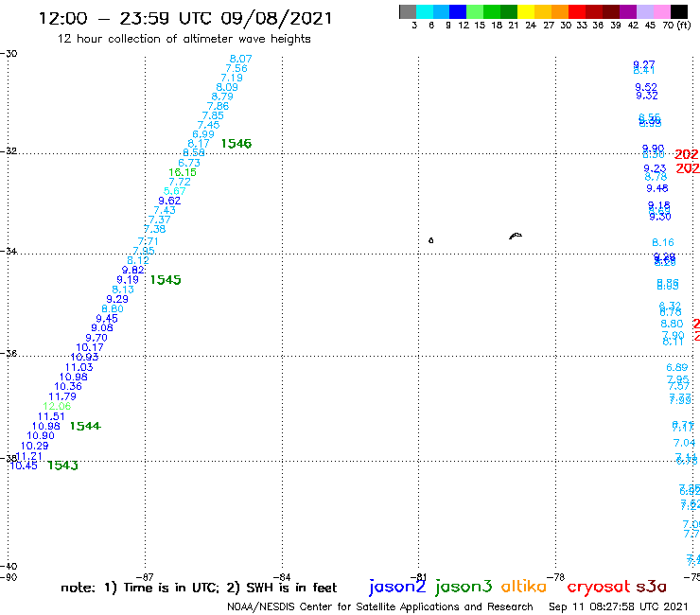This screenshot has height=615, width=700.
Task: Select the cryosat satellite label
Action: point(599,587)
